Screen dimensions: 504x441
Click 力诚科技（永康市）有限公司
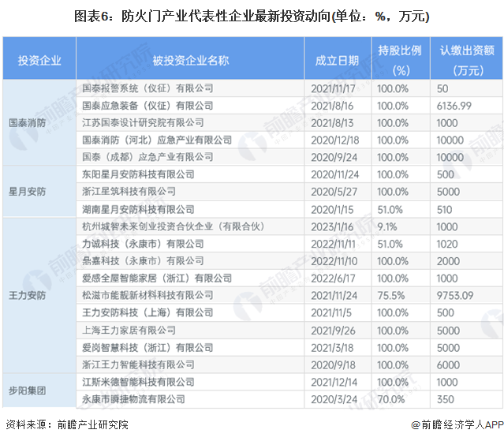(x=143, y=244)
